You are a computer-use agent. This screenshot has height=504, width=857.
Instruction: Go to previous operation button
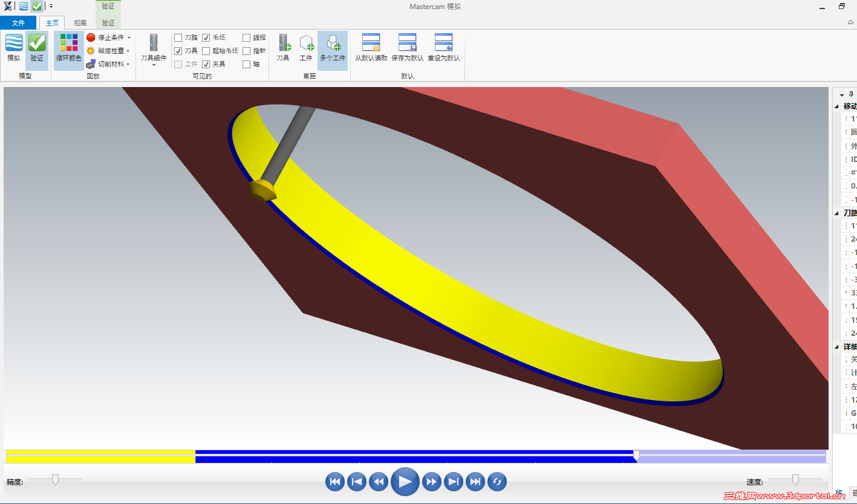pyautogui.click(x=357, y=482)
